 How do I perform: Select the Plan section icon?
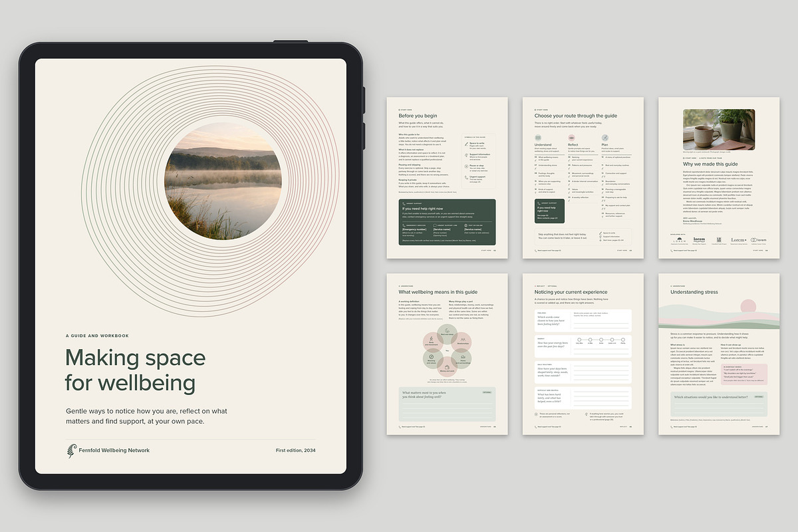(x=605, y=138)
